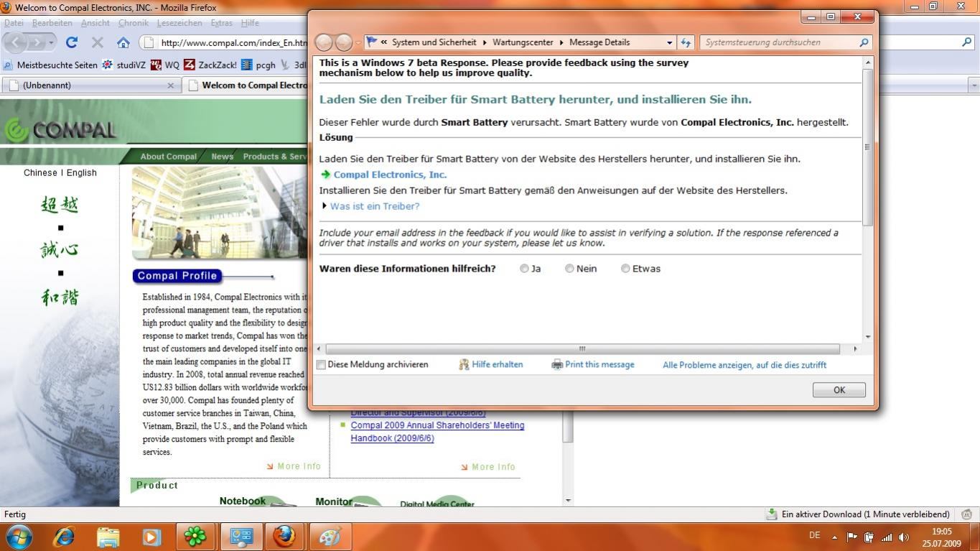
Task: Switch to the (Unbenannt) tab
Action: coord(90,85)
